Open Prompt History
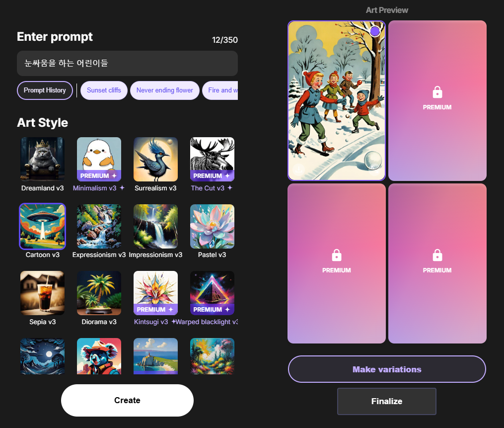 (x=45, y=90)
